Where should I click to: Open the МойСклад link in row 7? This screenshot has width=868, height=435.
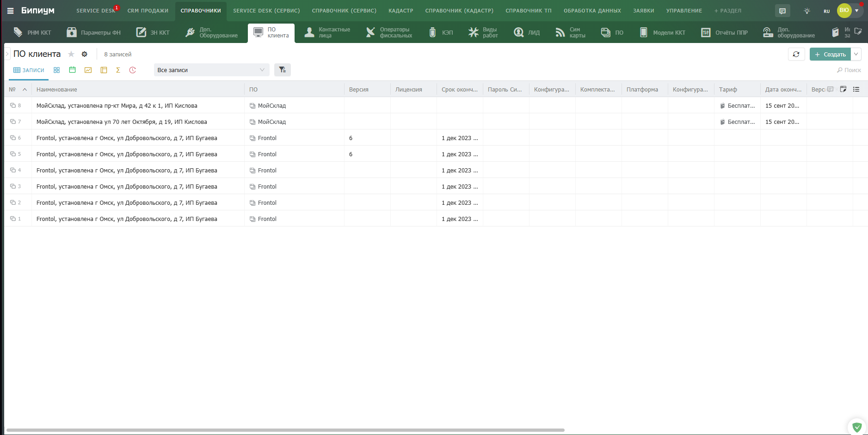click(271, 122)
